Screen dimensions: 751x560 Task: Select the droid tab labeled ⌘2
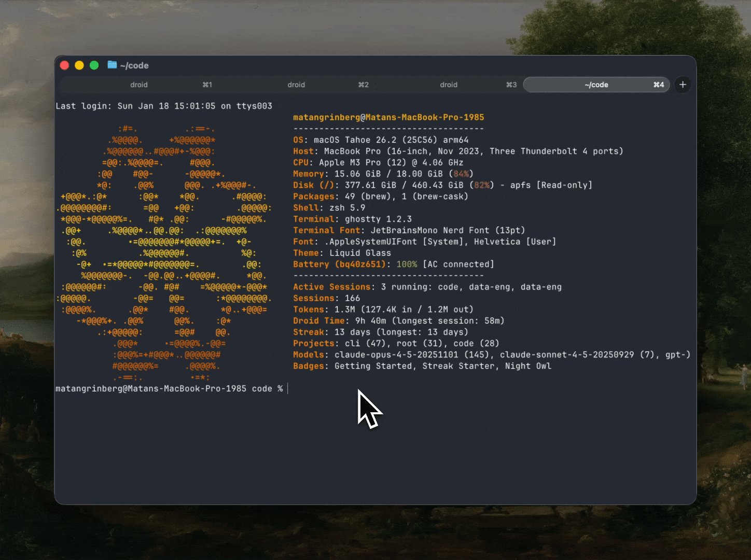click(x=296, y=85)
